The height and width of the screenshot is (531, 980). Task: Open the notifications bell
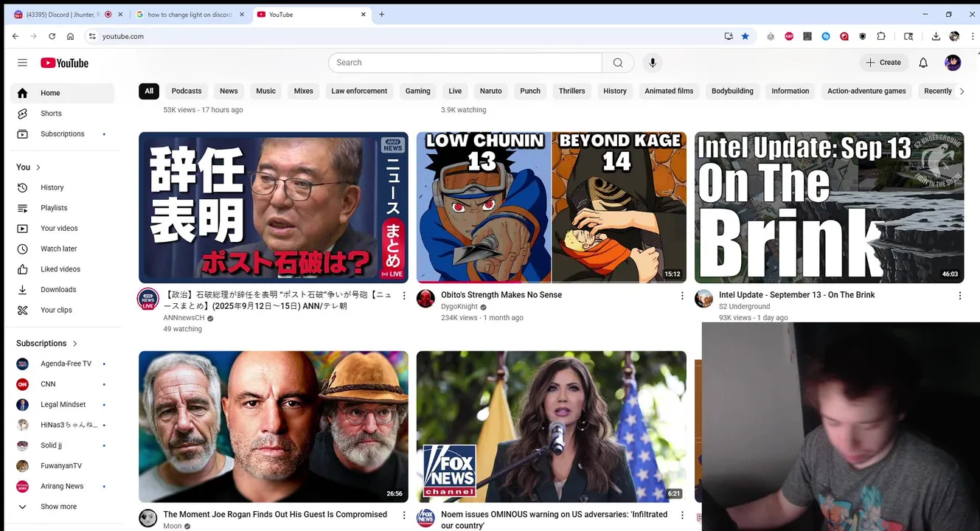coord(923,63)
